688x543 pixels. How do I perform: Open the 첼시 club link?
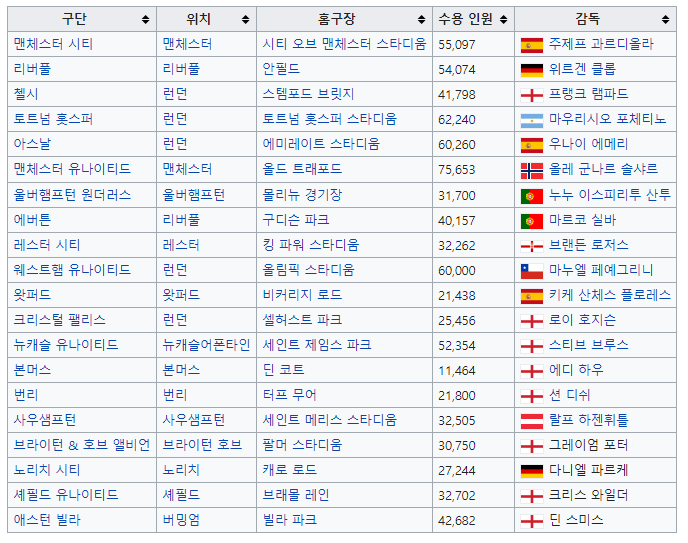(26, 94)
